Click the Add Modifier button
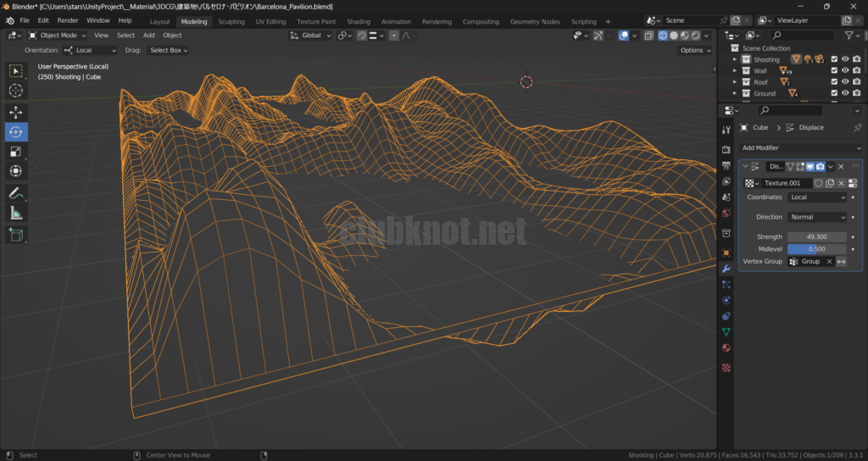The image size is (868, 461). coord(800,147)
